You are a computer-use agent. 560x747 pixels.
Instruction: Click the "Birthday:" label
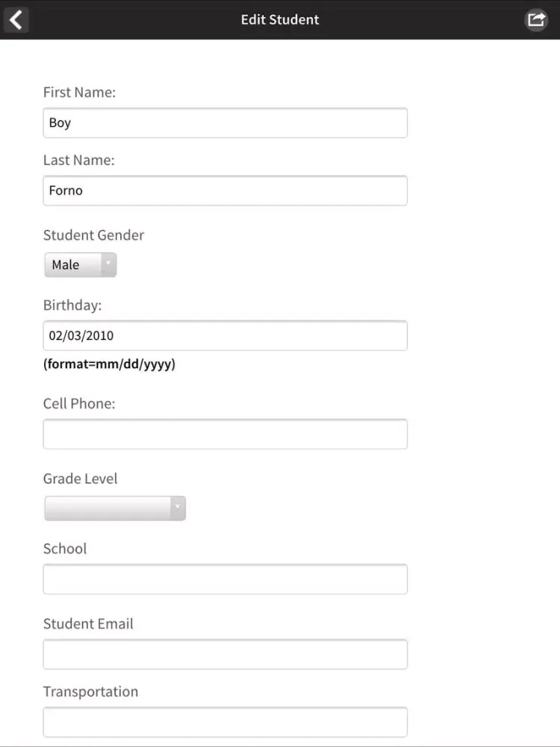click(x=72, y=306)
